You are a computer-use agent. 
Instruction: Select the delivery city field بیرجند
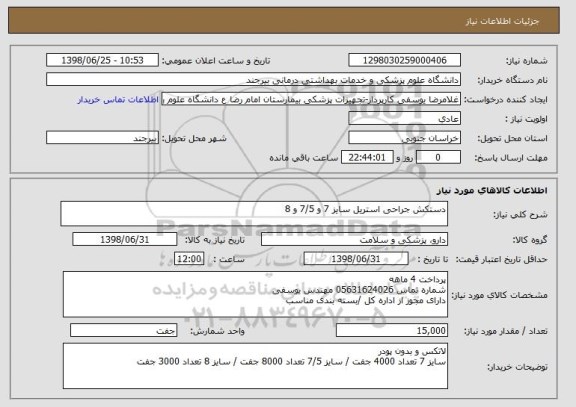(102, 138)
